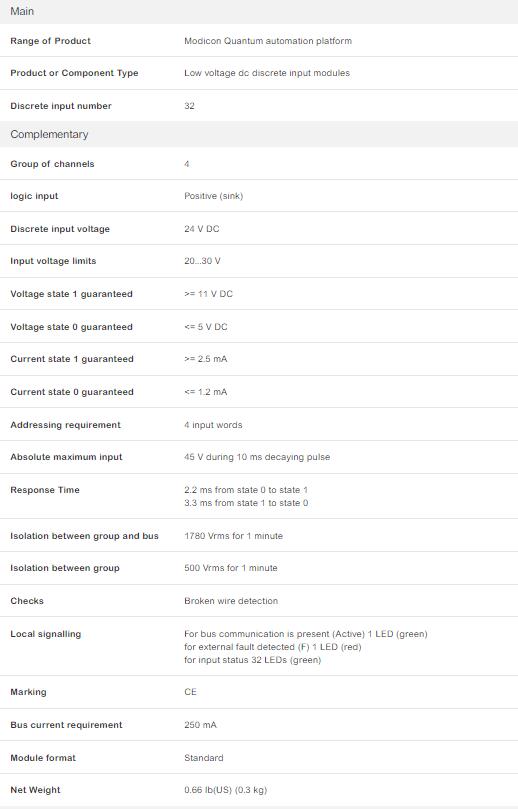
Task: Click the Net Weight value text
Action: click(225, 790)
